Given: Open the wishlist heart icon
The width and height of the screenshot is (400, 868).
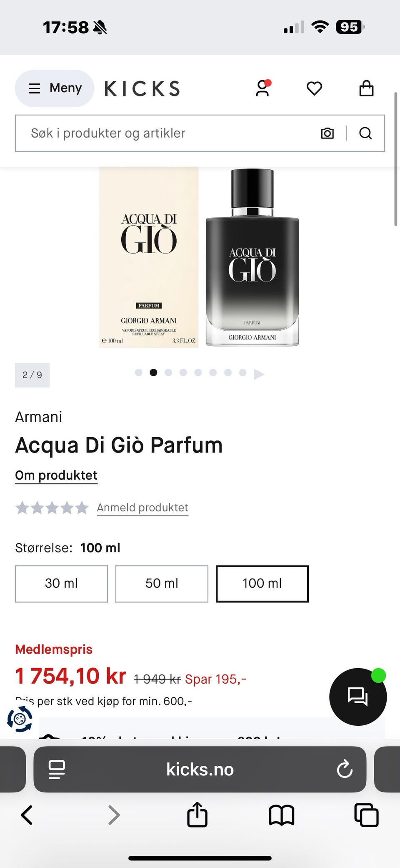Looking at the screenshot, I should (x=314, y=88).
